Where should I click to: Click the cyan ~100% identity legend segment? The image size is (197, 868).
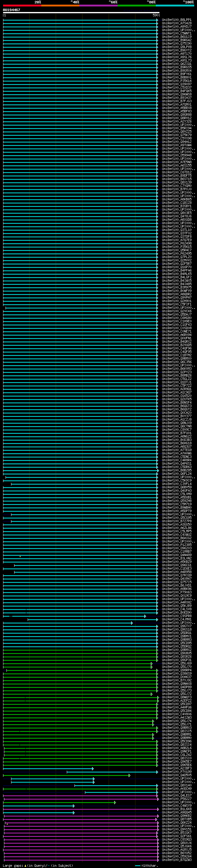tap(175, 6)
